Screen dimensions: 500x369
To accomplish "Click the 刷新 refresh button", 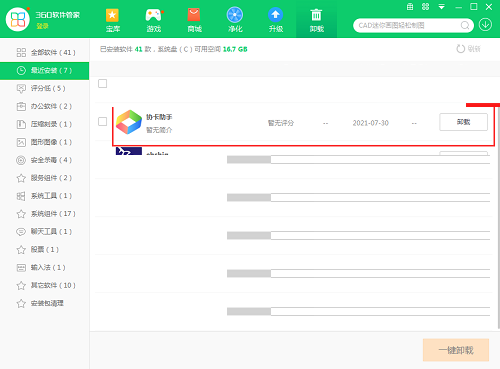I will tap(468, 49).
